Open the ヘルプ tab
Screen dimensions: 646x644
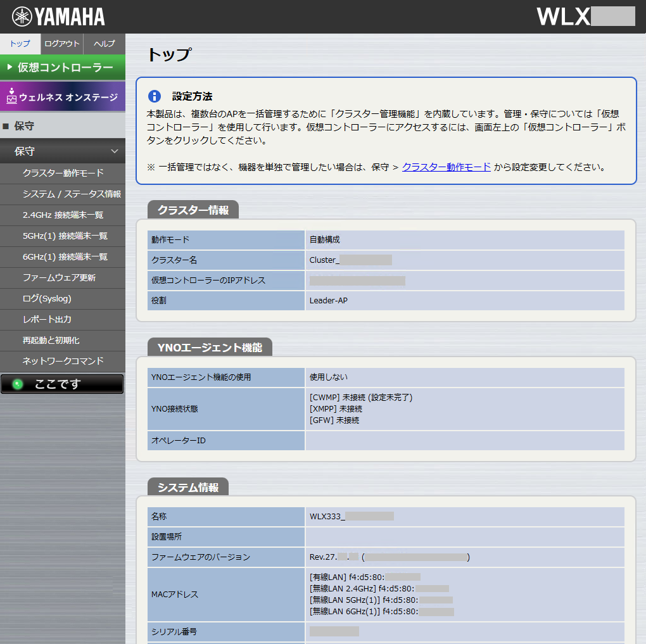[104, 44]
